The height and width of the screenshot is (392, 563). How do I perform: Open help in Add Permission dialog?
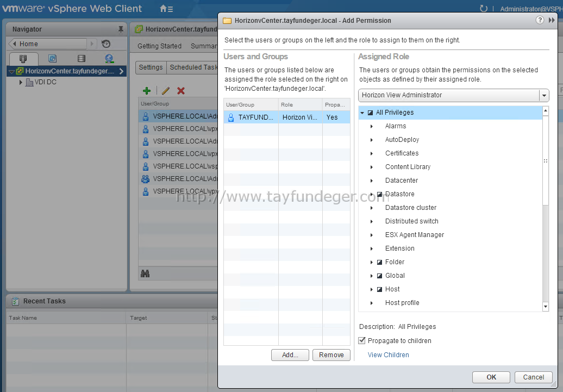pos(540,21)
